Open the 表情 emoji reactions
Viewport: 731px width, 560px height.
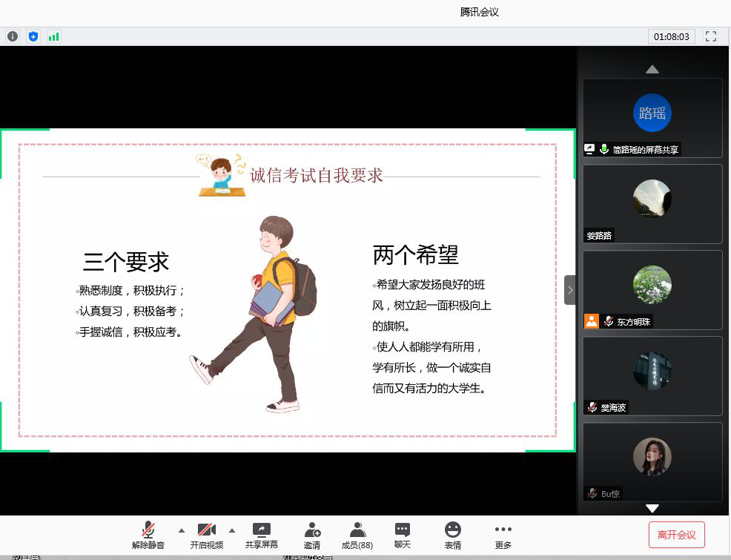click(452, 535)
